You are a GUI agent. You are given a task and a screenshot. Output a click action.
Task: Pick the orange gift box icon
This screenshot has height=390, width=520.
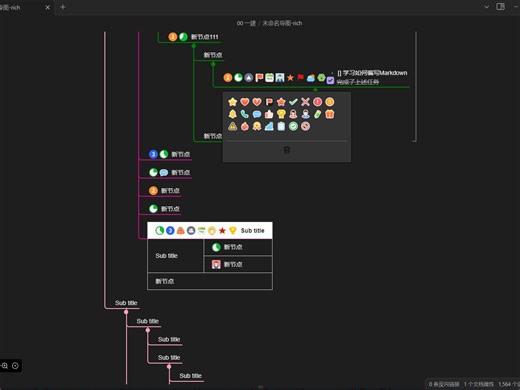[330, 114]
